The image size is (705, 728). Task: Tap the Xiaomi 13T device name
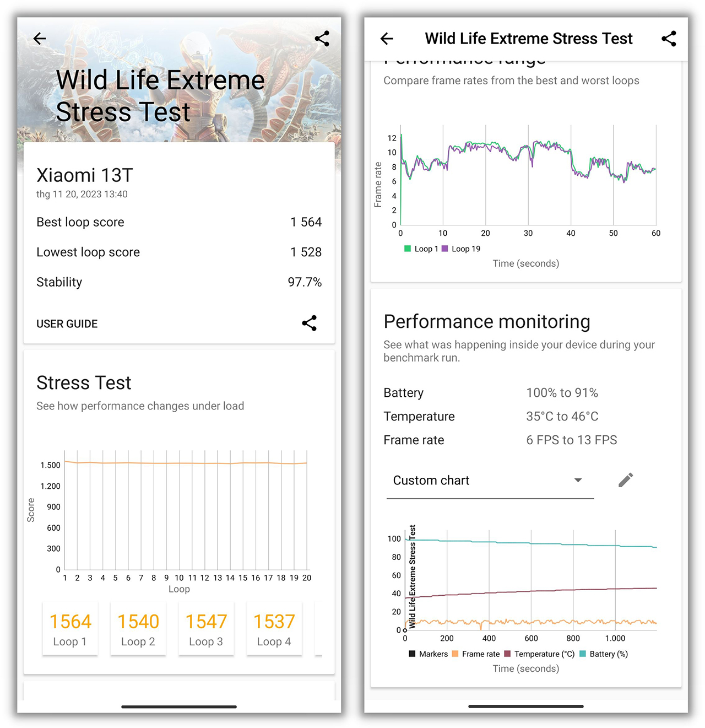point(85,175)
